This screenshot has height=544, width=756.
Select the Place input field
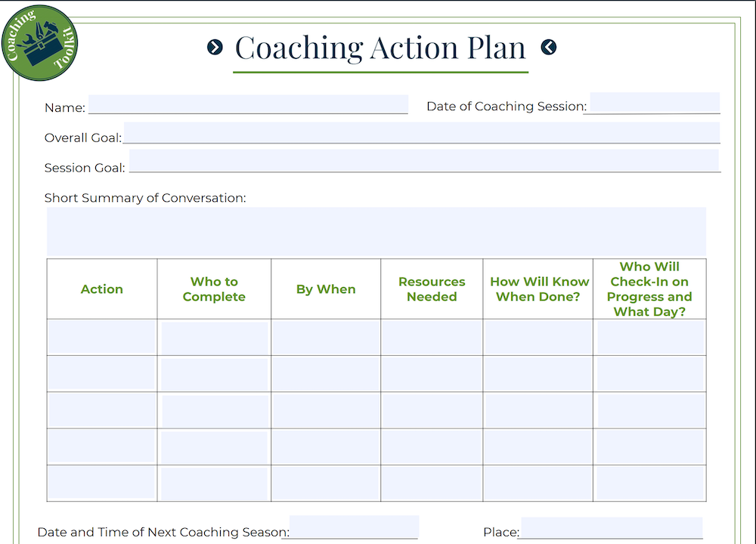[x=612, y=527]
